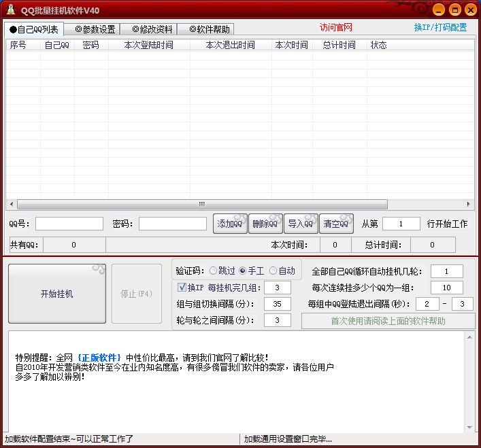Focus the login interval minimum seconds field

pyautogui.click(x=427, y=304)
